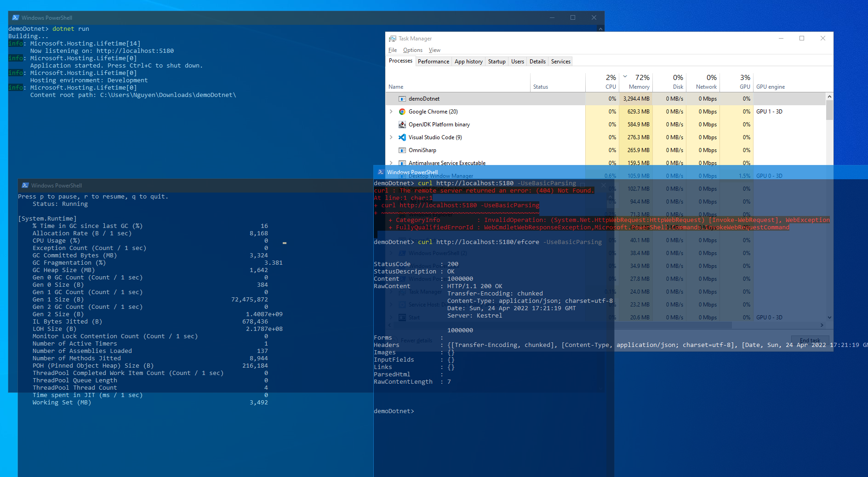Switch to the Services tab
Image resolution: width=868 pixels, height=477 pixels.
click(560, 61)
